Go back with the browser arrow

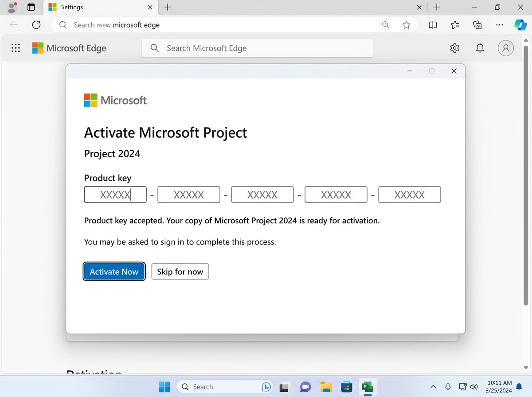[14, 25]
